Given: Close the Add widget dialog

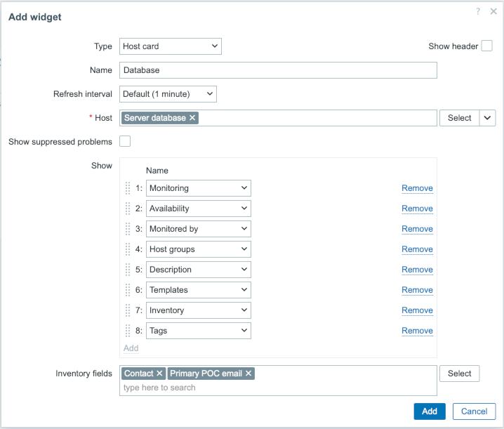Looking at the screenshot, I should coord(493,11).
